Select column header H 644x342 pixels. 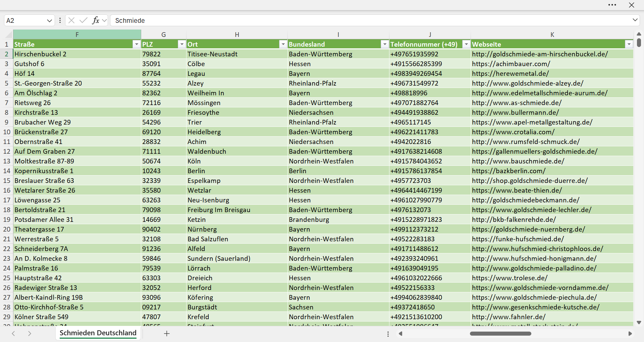coord(237,35)
